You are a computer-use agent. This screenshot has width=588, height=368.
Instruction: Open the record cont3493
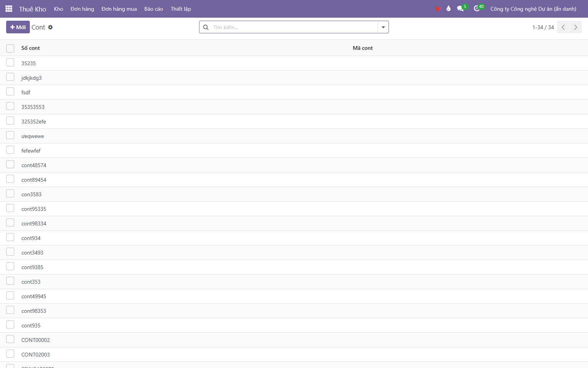click(33, 253)
